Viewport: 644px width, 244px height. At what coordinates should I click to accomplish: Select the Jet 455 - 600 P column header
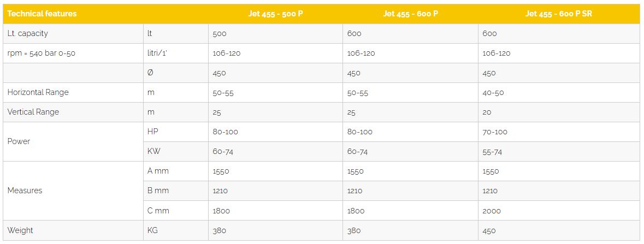(410, 14)
